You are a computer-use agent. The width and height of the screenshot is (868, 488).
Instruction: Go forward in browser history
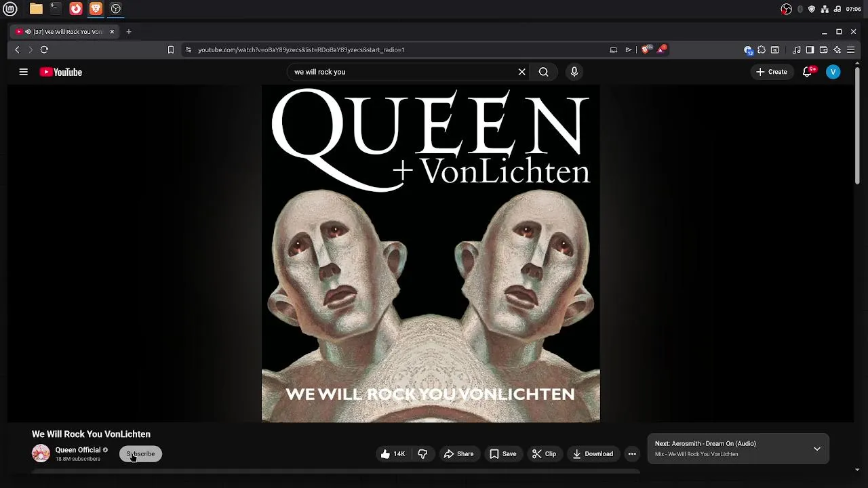point(31,49)
